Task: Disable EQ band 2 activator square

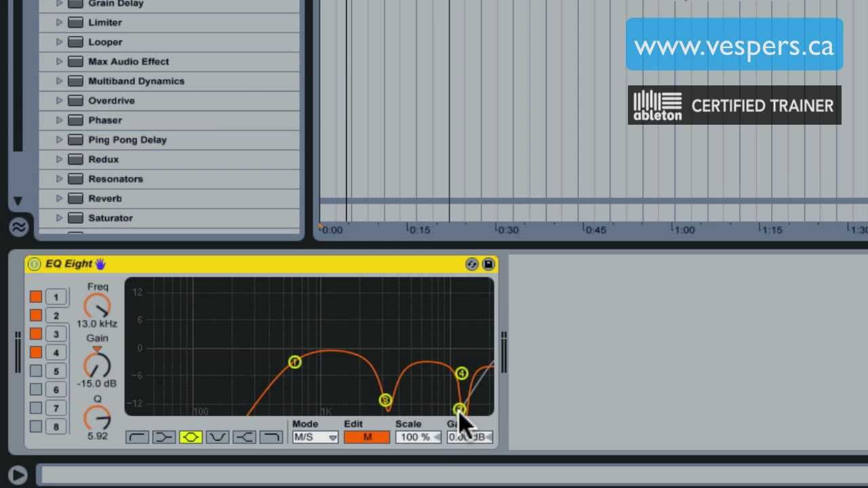Action: coord(36,315)
